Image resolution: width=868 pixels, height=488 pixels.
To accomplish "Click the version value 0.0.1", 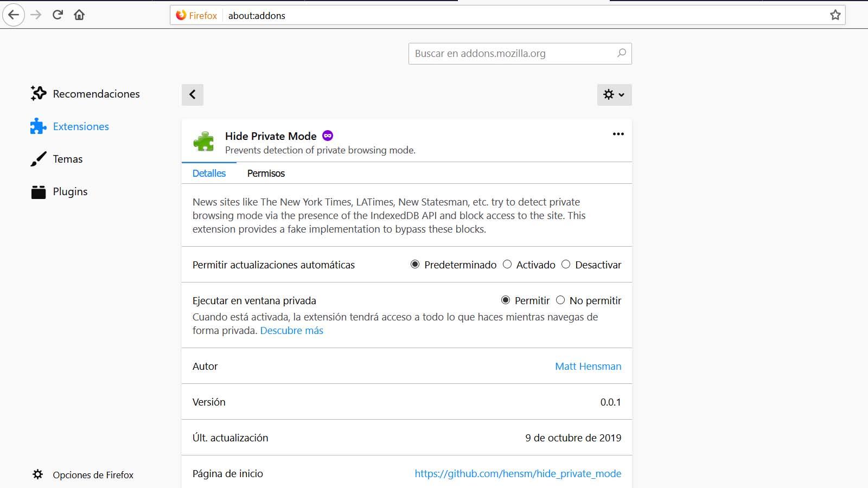I will point(611,402).
